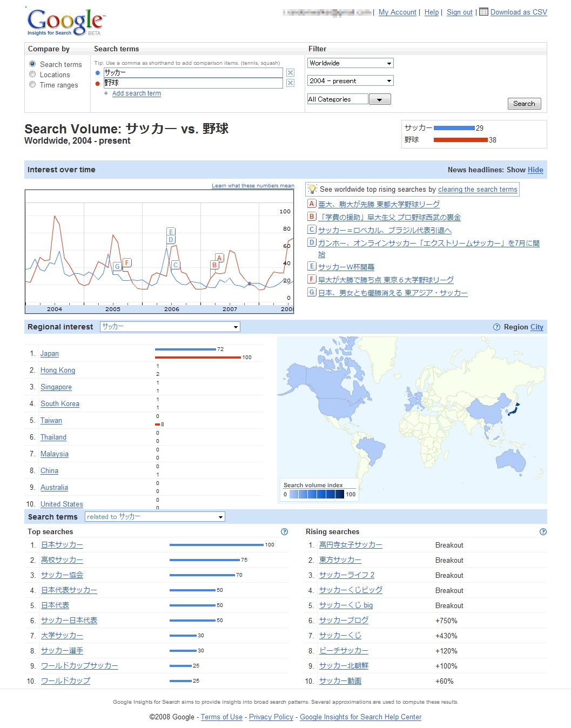Open Terms of Use footer link
This screenshot has width=571, height=728.
click(x=221, y=717)
